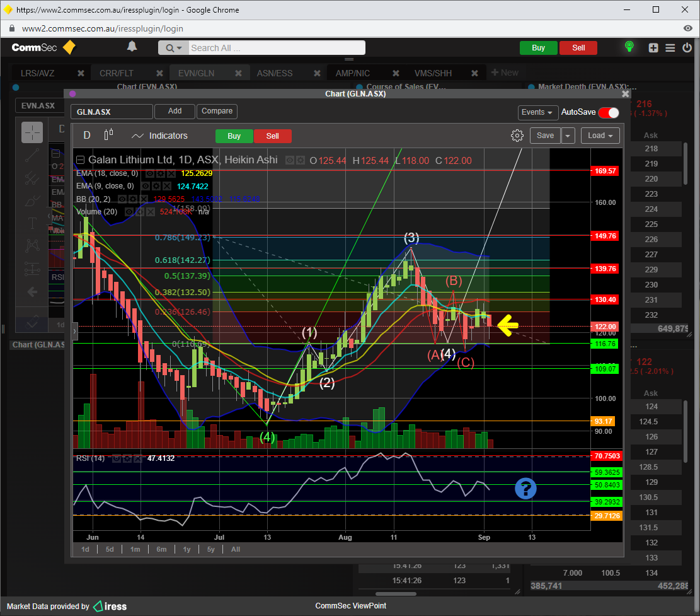Remove the RSI (14) indicator
Screen dimensions: 700x616
click(x=137, y=458)
